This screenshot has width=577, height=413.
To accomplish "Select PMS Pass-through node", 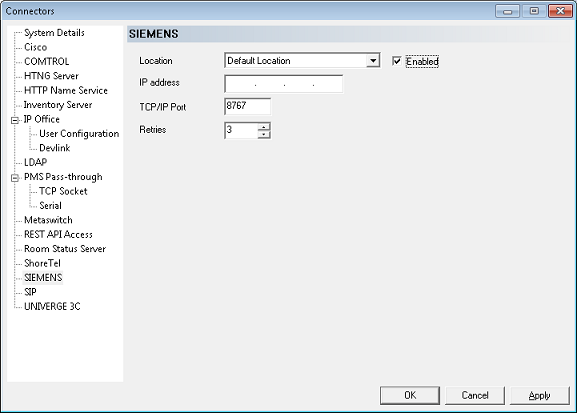I will (63, 177).
